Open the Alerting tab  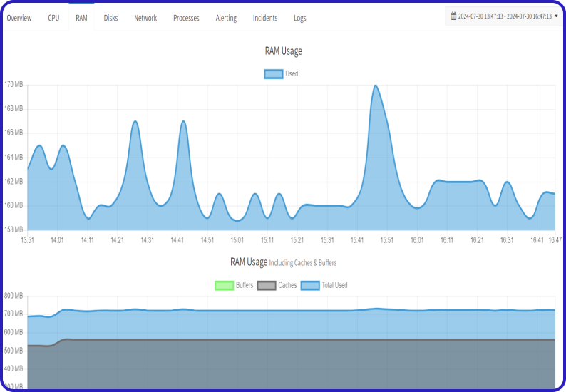[226, 18]
